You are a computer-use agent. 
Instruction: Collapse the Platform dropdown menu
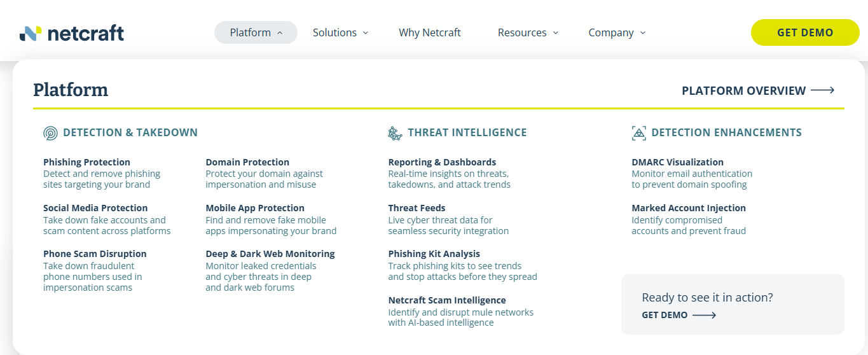[x=256, y=32]
